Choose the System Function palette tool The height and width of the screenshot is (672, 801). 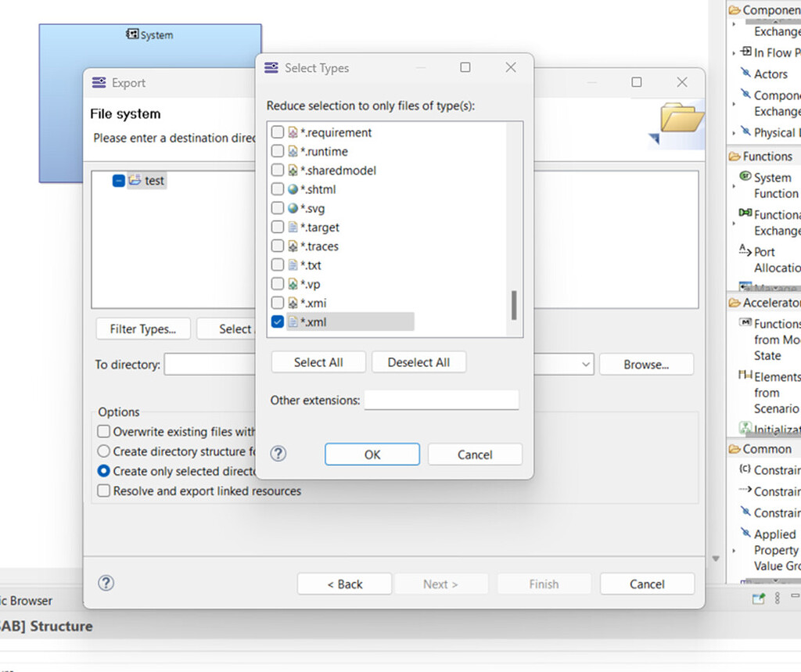tap(774, 185)
